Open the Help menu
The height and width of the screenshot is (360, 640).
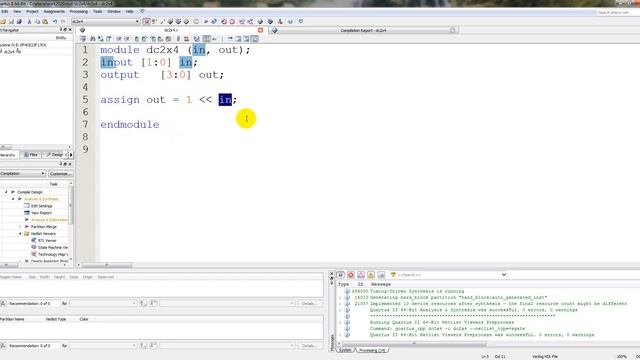pos(130,11)
